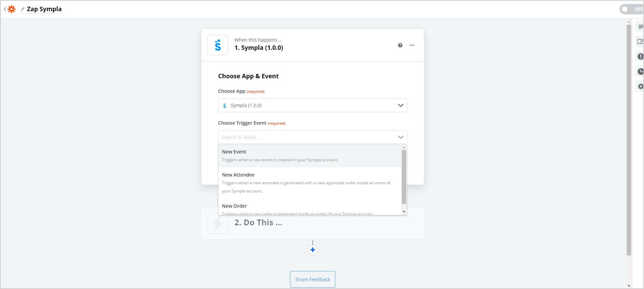This screenshot has width=644, height=289.
Task: Open the three-dot step options menu
Action: coord(412,45)
